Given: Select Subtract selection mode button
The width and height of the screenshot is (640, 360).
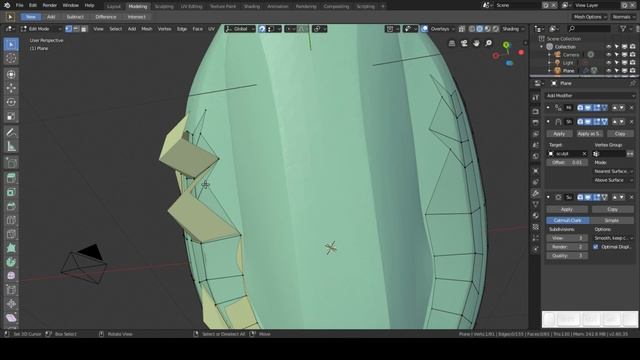Looking at the screenshot, I should pos(75,17).
